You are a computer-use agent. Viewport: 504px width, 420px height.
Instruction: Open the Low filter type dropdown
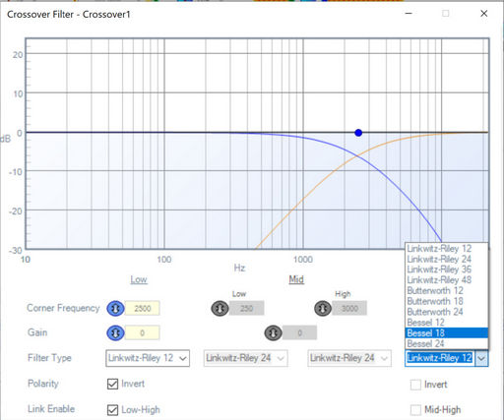148,358
